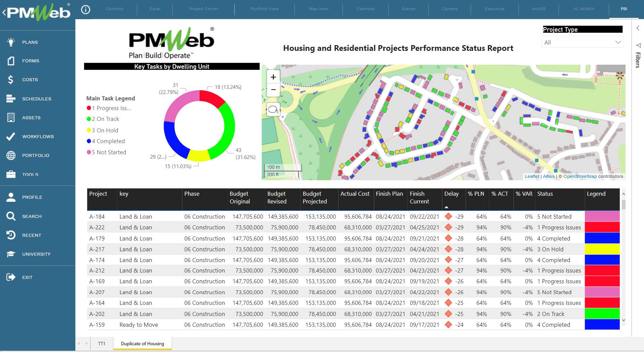
Task: Toggle the 3 On Hold legend item
Action: click(102, 130)
